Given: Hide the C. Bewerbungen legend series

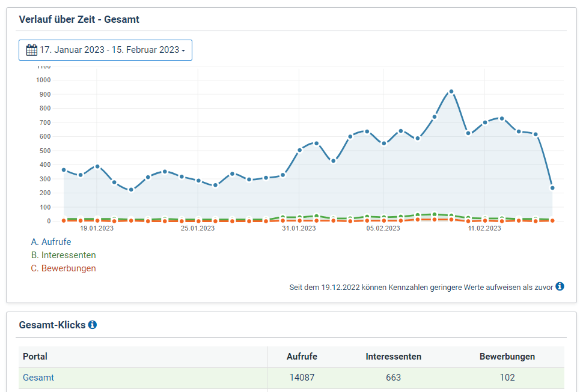Looking at the screenshot, I should pos(63,268).
